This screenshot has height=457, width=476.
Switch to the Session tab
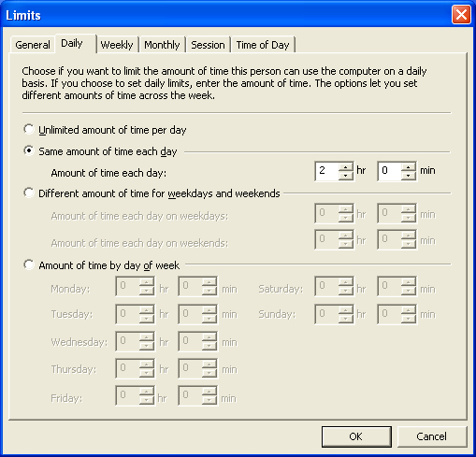pos(208,45)
